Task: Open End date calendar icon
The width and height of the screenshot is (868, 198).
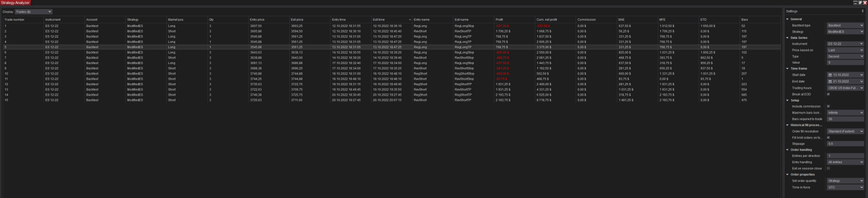Action: pos(830,81)
